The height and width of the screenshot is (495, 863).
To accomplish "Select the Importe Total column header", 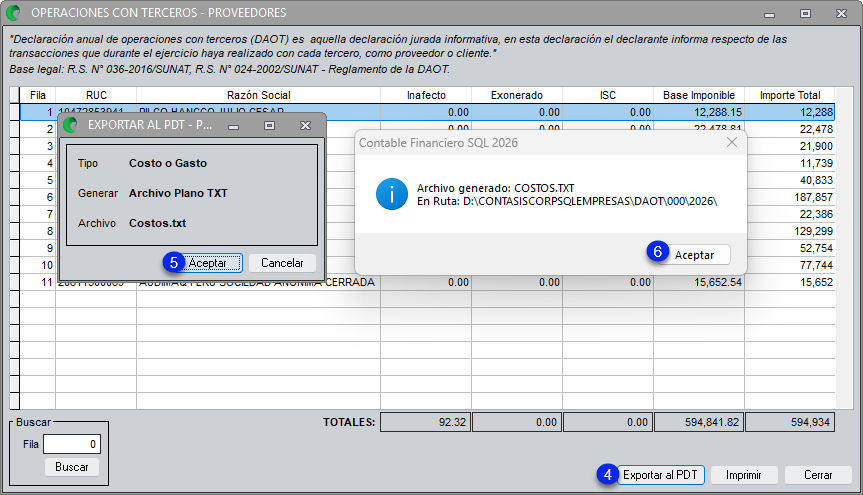I will pyautogui.click(x=790, y=95).
